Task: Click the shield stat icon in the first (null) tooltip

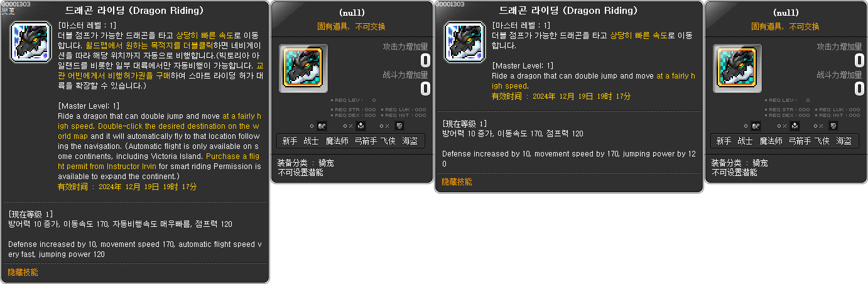Action: coord(399,126)
